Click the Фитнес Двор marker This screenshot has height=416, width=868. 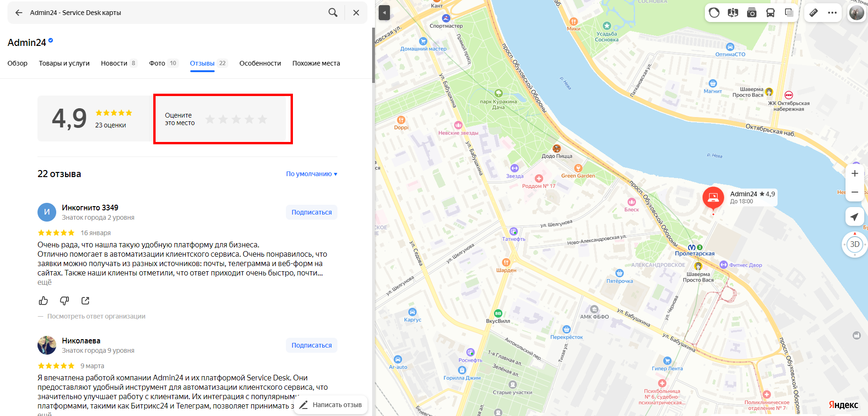[723, 265]
